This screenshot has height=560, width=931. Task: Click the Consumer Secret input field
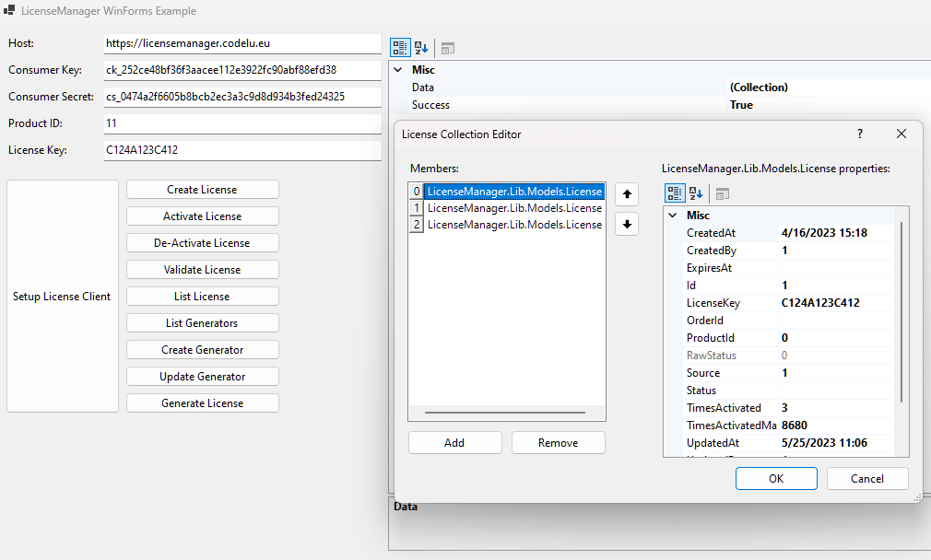click(x=242, y=97)
